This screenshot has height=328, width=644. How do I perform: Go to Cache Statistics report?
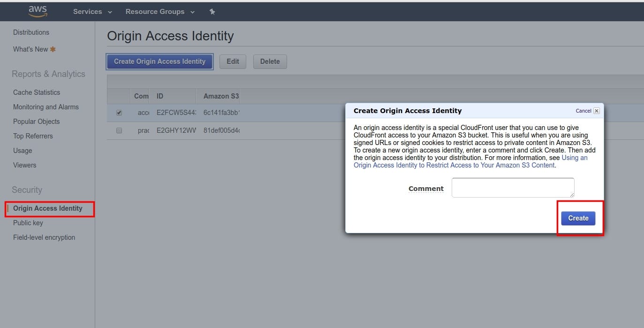(37, 92)
